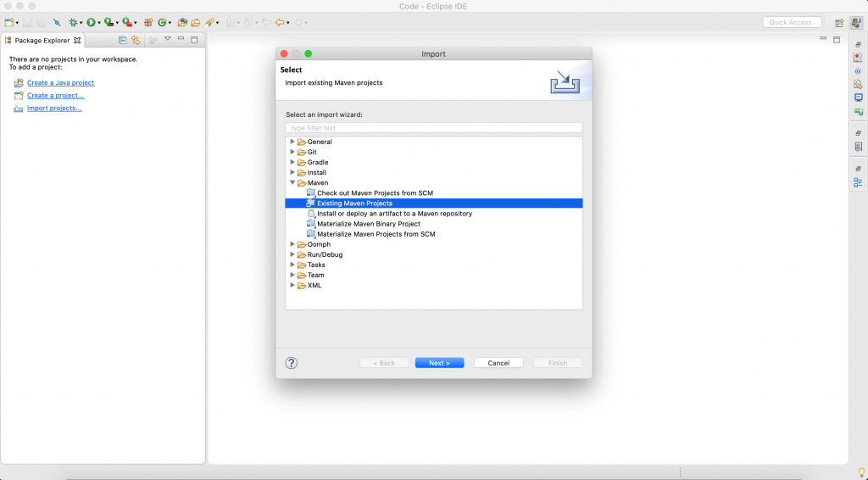Image resolution: width=868 pixels, height=480 pixels.
Task: Click the Debug bug icon in toolbar
Action: pyautogui.click(x=73, y=23)
